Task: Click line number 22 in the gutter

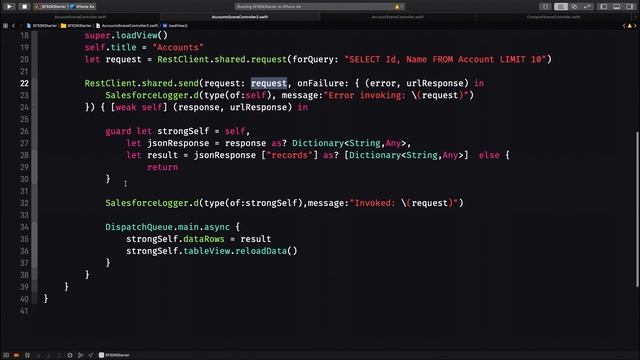Action: pyautogui.click(x=24, y=83)
